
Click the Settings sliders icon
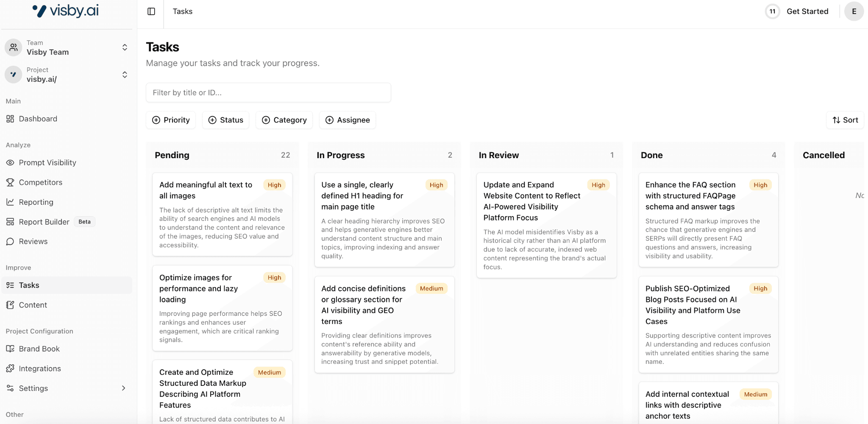tap(10, 388)
